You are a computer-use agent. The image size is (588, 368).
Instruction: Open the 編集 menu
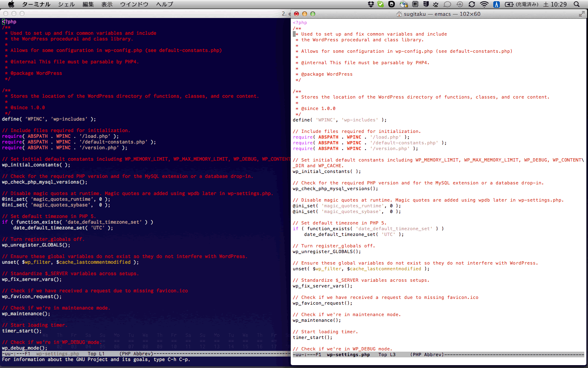click(x=88, y=4)
